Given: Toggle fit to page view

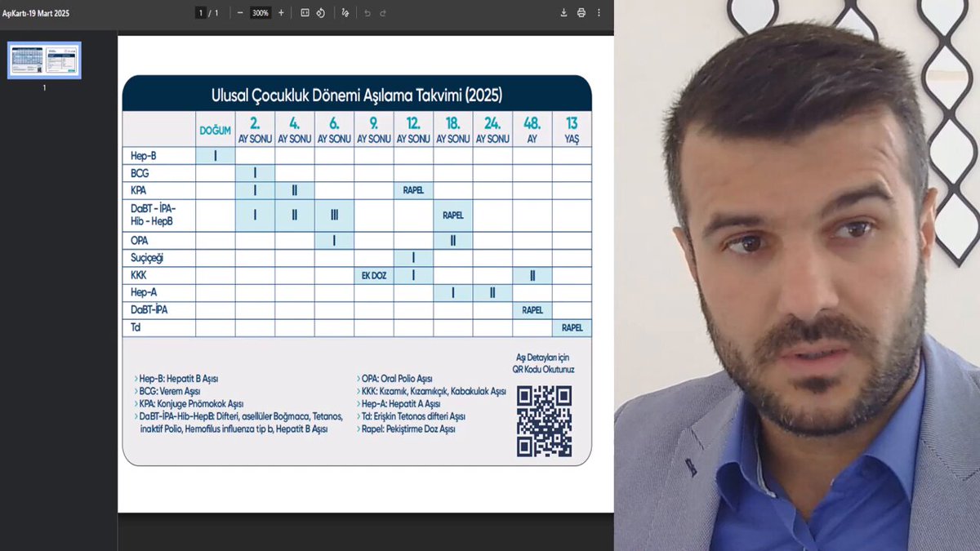Looking at the screenshot, I should (305, 13).
